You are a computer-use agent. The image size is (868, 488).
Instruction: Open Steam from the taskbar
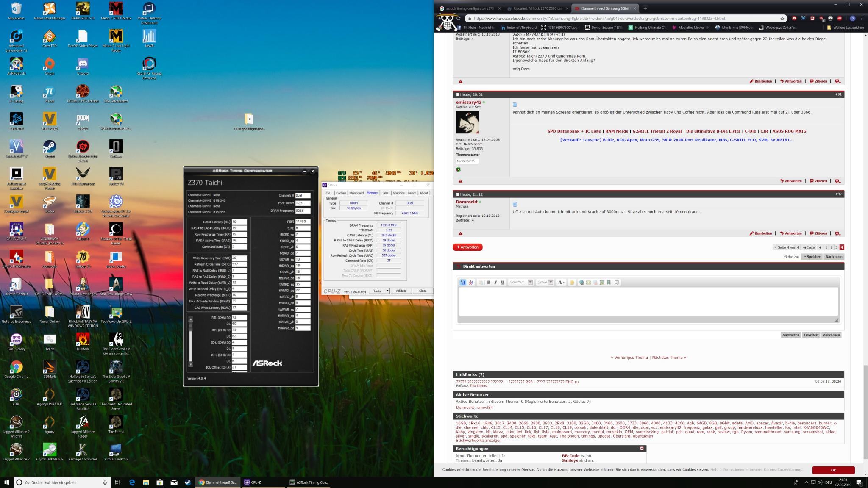(188, 482)
